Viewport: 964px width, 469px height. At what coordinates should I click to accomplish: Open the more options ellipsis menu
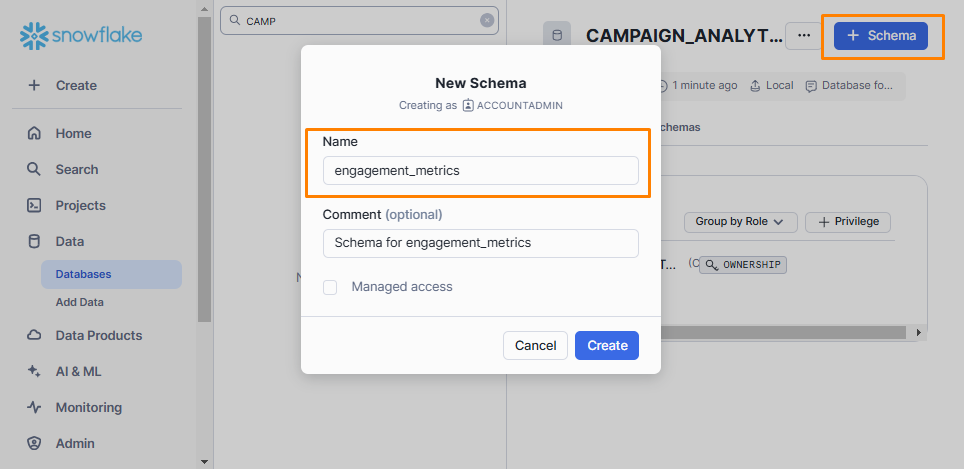tap(804, 36)
